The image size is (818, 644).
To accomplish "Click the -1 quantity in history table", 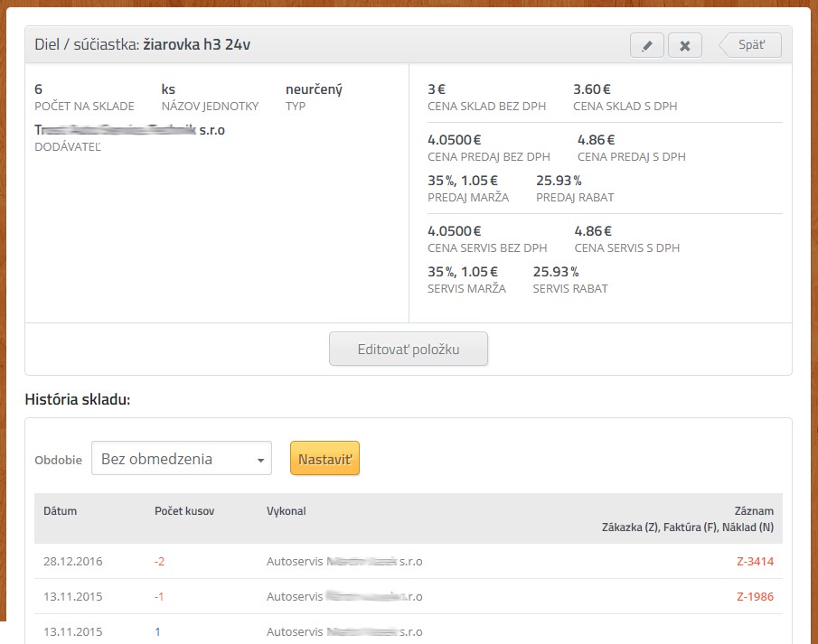I will (160, 596).
